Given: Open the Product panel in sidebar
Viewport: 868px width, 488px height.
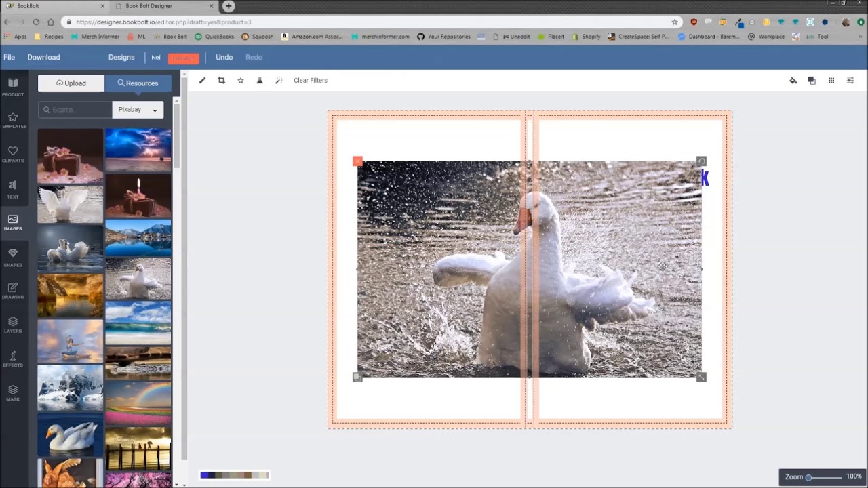Looking at the screenshot, I should tap(12, 87).
